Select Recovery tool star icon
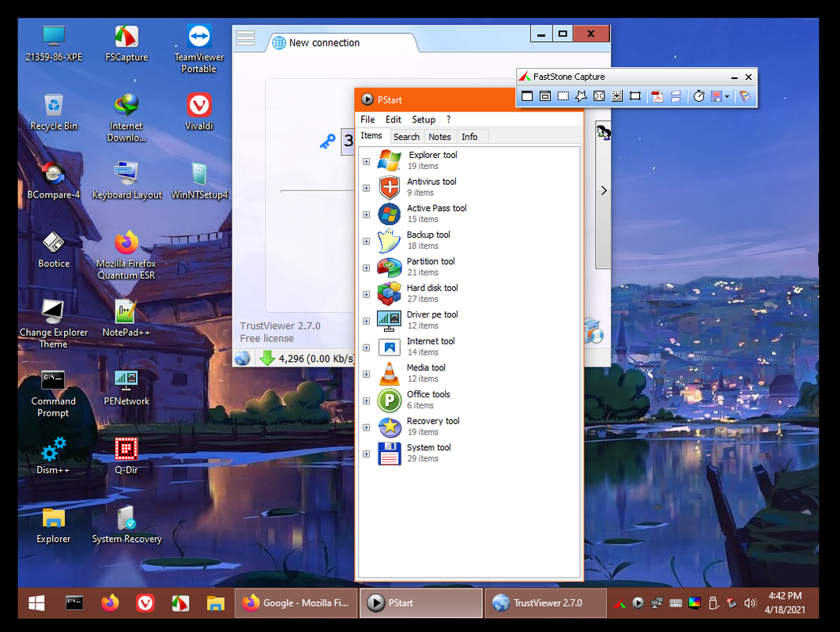Viewport: 840px width, 632px height. tap(390, 427)
